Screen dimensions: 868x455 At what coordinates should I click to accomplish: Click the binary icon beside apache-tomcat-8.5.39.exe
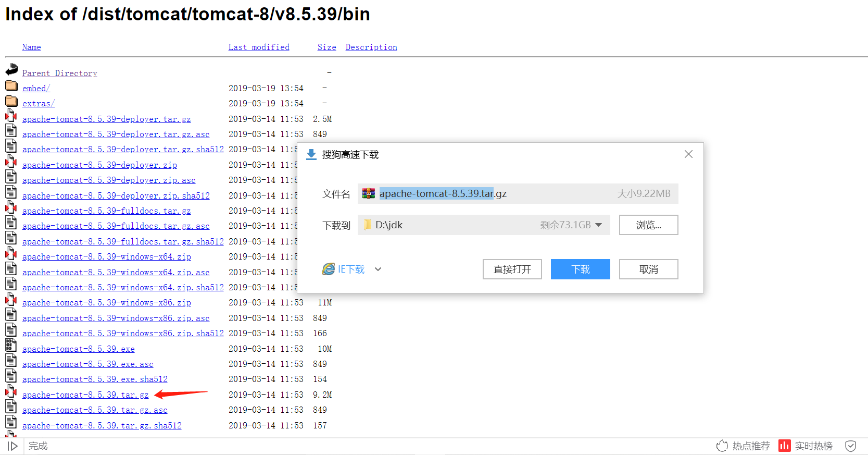coord(11,346)
